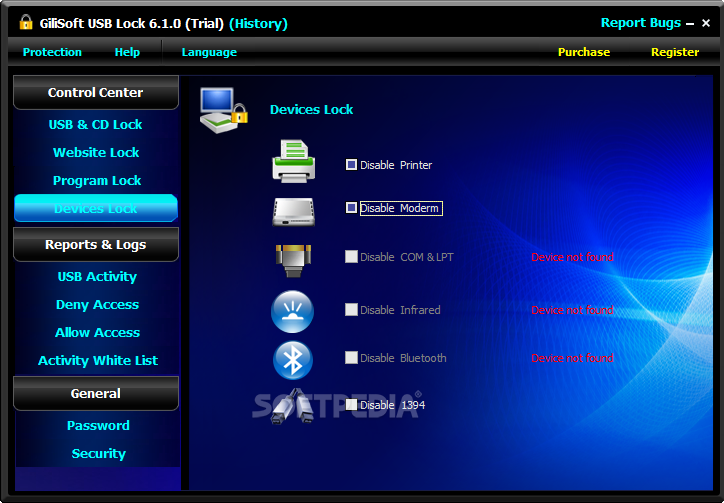
Task: Select the Control Center section header
Action: pos(96,92)
